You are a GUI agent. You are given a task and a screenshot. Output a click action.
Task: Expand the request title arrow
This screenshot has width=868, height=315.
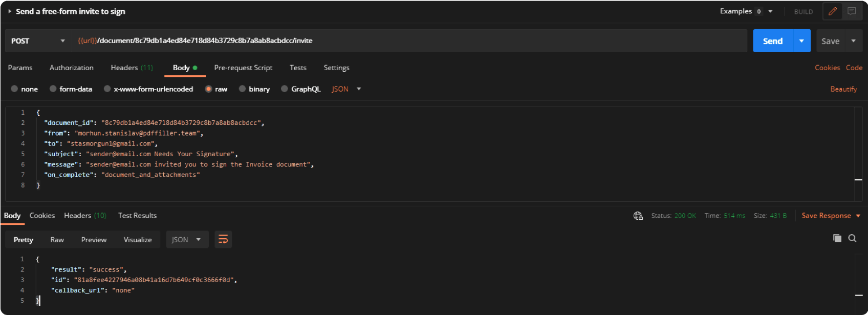point(10,11)
